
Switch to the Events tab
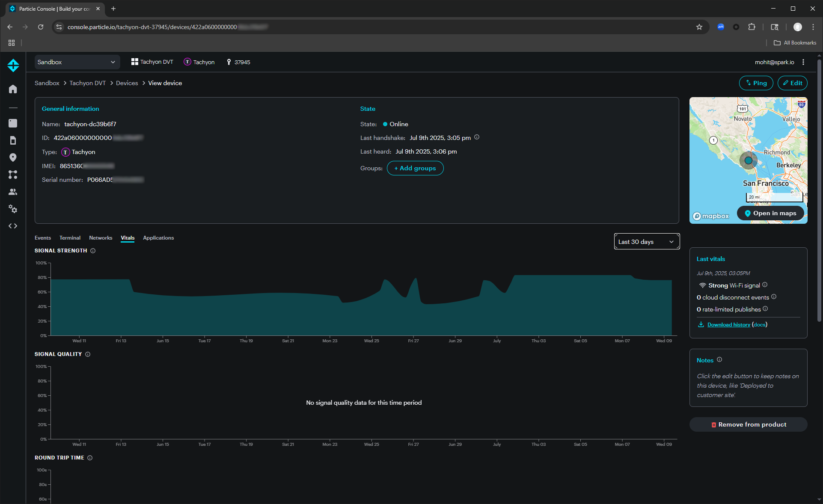(43, 238)
